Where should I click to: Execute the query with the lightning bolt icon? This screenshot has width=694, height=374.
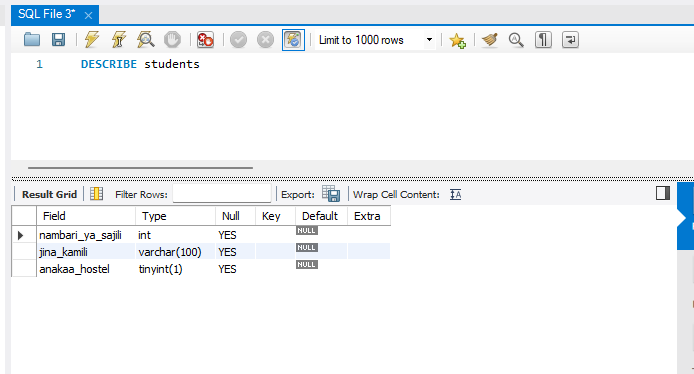(92, 40)
